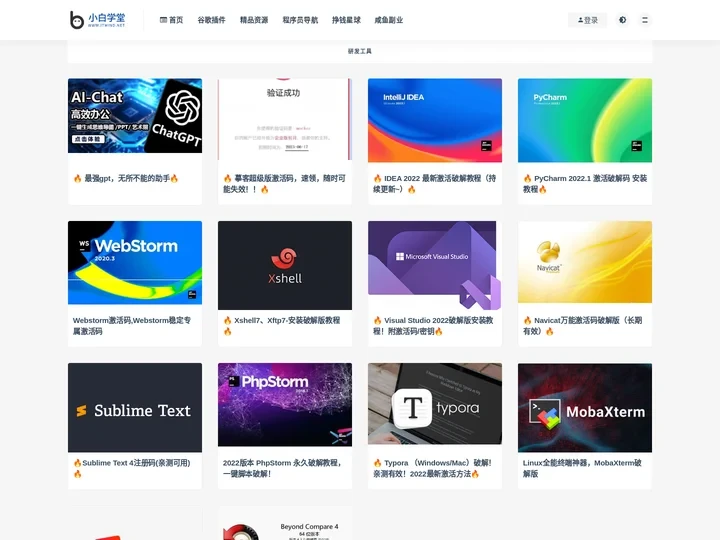
Task: Open the PhpStorm cover image
Action: click(x=285, y=405)
